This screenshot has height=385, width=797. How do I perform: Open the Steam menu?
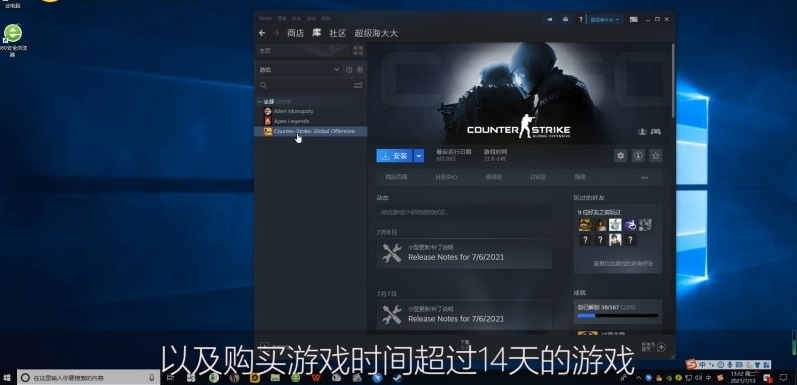[265, 18]
